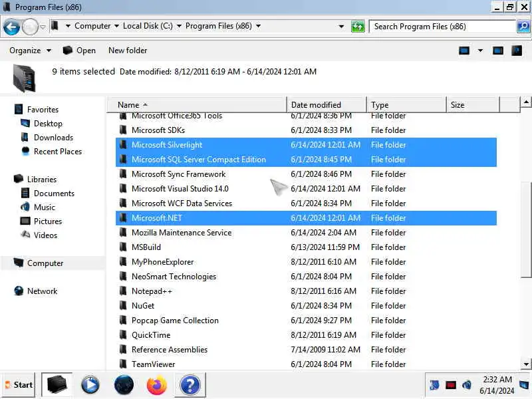The width and height of the screenshot is (532, 399).
Task: Click the scrollbar down arrow
Action: click(x=526, y=364)
